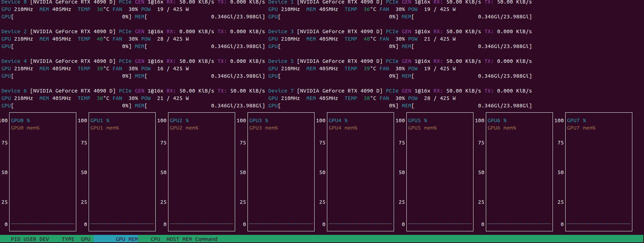Click Device 2's 0.346Gi/23.988Gi memory bar
This screenshot has height=243, width=644.
click(200, 46)
